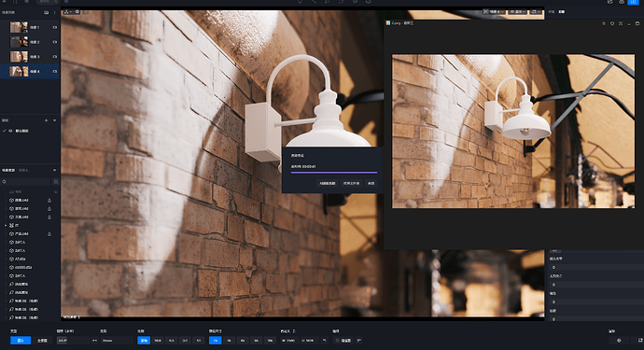Switch to the second tab of the right properties panel

[562, 12]
